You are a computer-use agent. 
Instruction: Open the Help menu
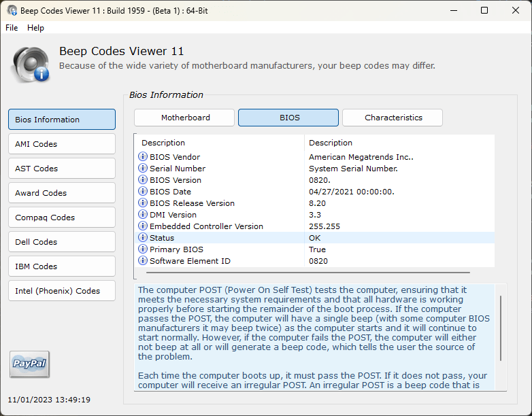click(x=35, y=28)
